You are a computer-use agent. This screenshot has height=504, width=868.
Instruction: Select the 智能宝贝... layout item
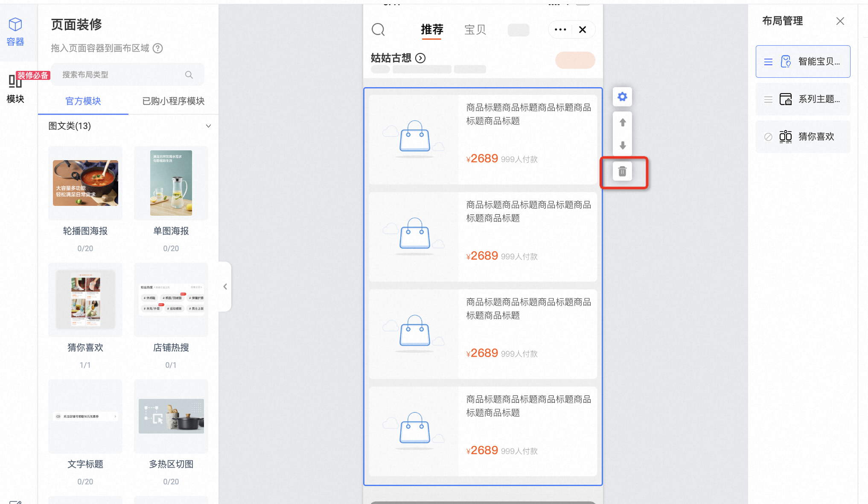tap(803, 62)
